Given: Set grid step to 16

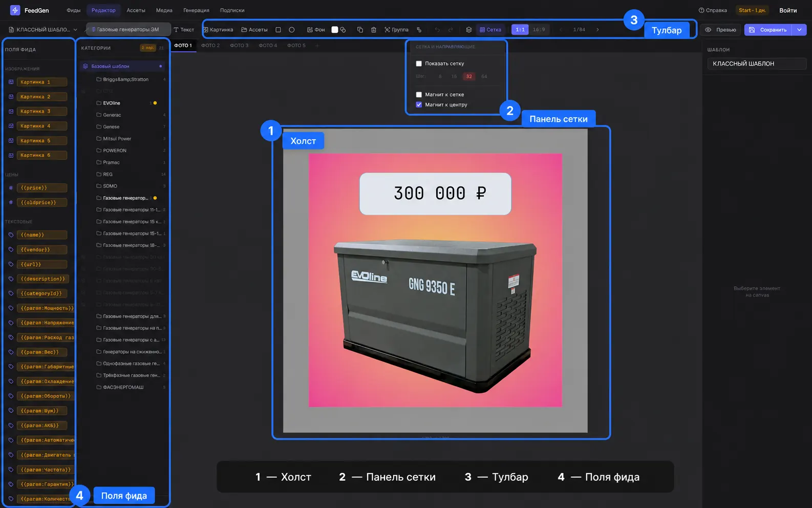Looking at the screenshot, I should click(x=454, y=76).
